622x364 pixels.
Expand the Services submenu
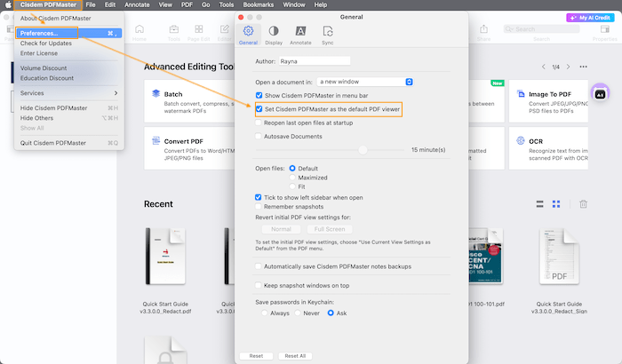click(x=68, y=93)
